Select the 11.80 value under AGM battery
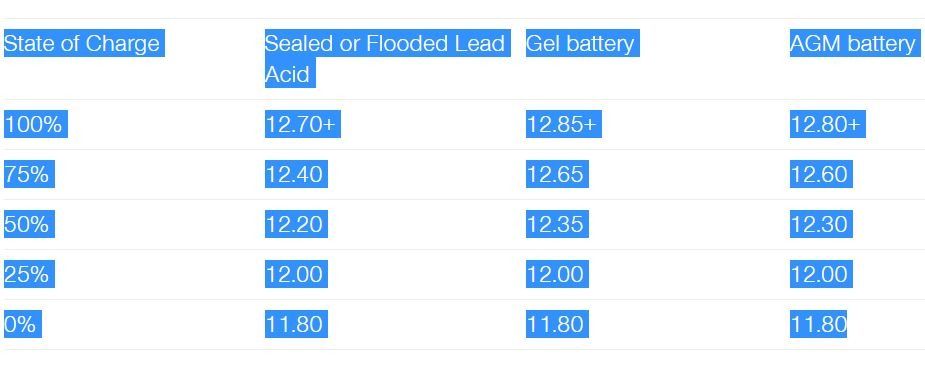The width and height of the screenshot is (925, 368). tap(818, 324)
